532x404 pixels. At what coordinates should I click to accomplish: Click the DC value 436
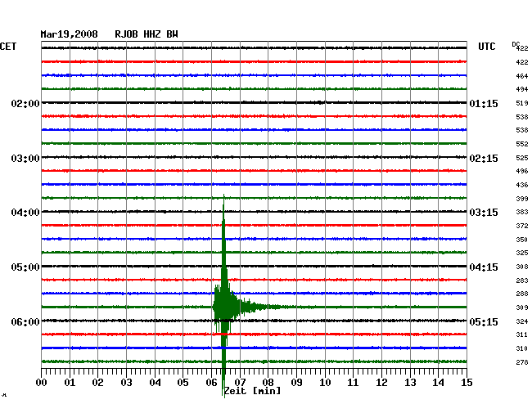pos(522,185)
